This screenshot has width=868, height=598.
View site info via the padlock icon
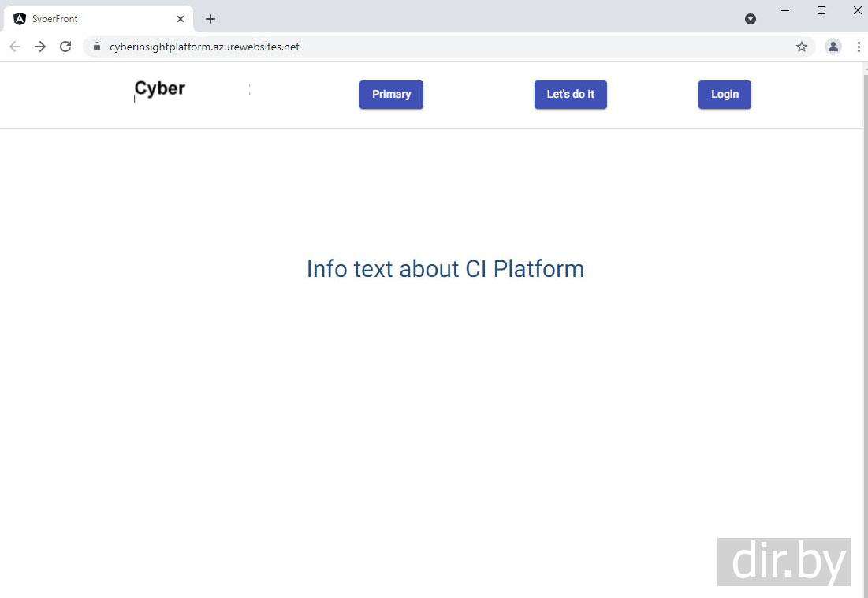click(x=97, y=47)
